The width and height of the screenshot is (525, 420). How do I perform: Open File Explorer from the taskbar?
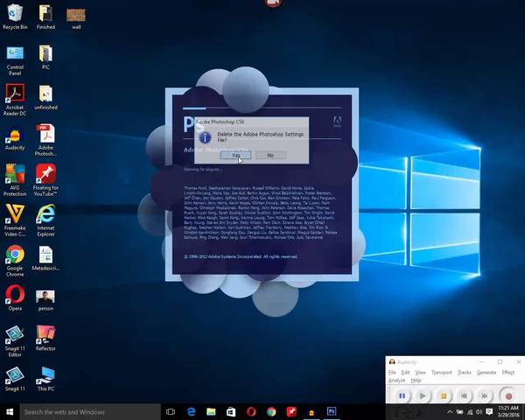coord(211,411)
